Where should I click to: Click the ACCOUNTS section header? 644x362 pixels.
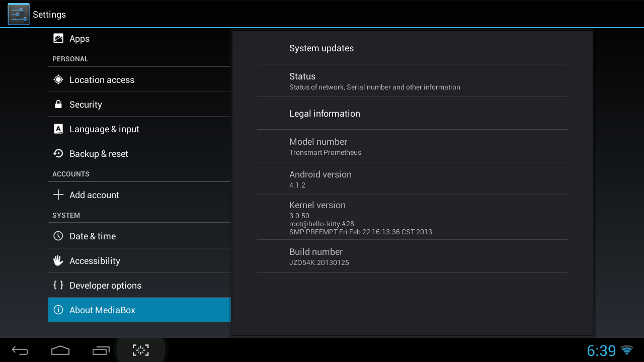[x=71, y=174]
